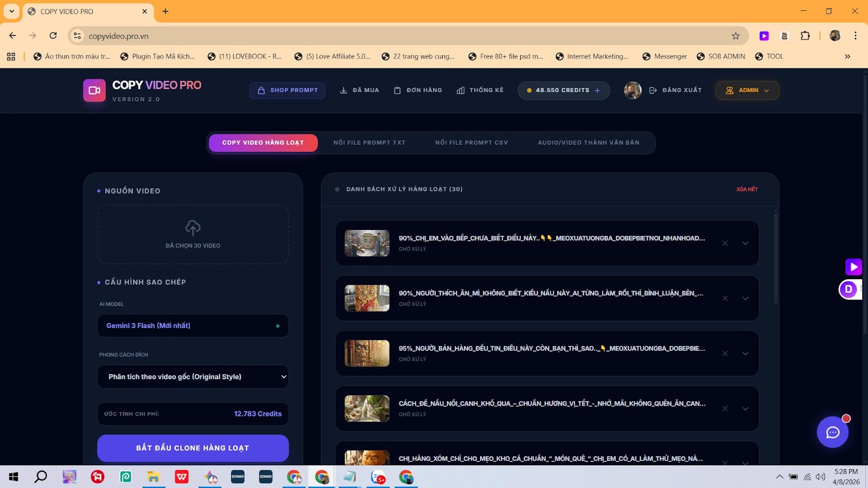Open Audio/Video Thành Văn Bản tab

589,143
